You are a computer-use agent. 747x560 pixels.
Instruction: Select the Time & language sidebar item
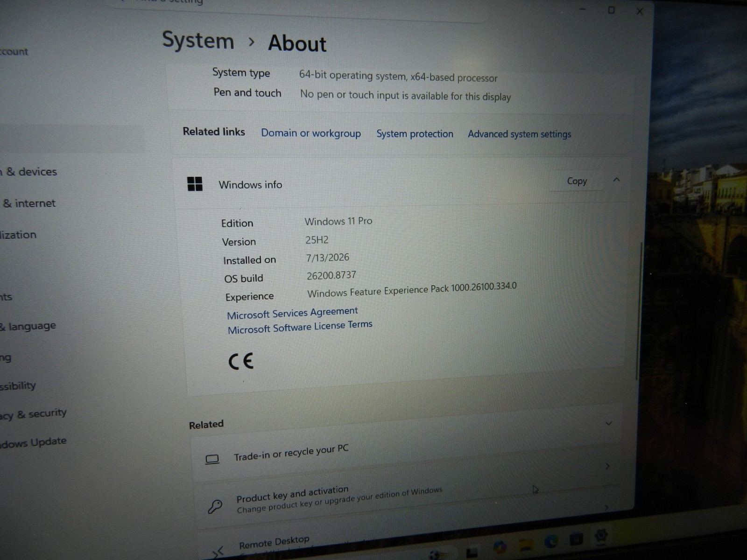point(28,326)
